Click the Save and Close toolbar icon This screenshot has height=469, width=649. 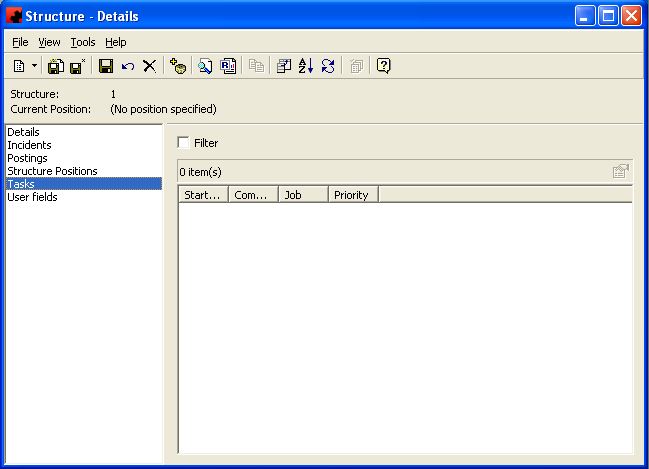click(56, 66)
